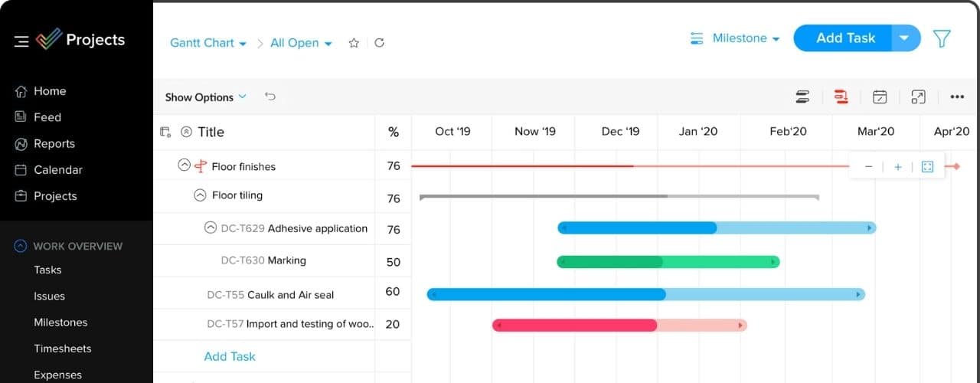
Task: Open the Milestone grouping dropdown
Action: click(x=735, y=38)
